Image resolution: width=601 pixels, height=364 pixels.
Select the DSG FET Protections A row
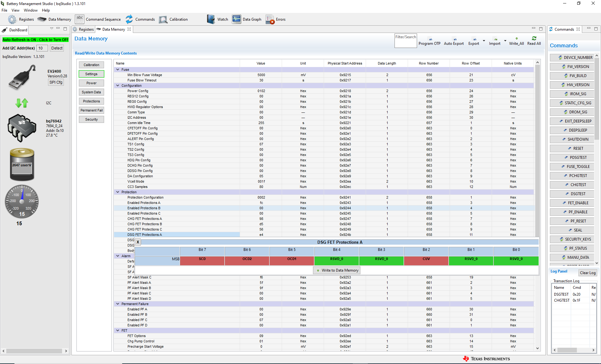(x=324, y=235)
